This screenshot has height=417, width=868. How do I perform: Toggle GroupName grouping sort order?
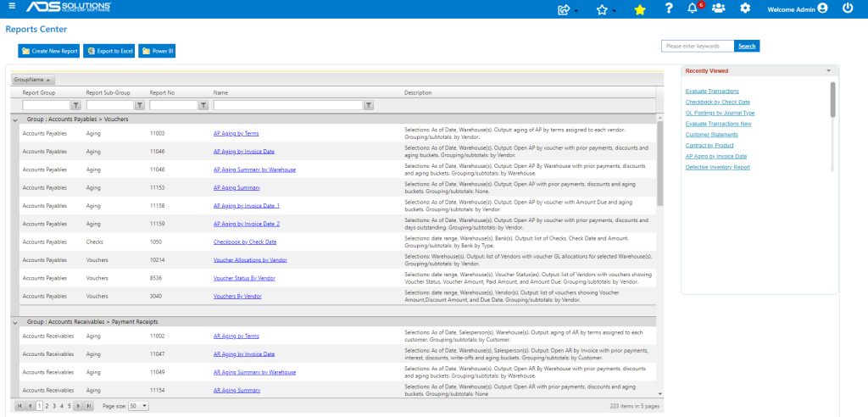point(33,80)
